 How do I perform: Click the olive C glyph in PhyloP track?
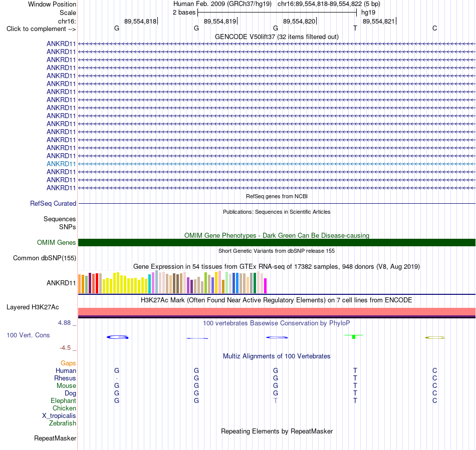(435, 337)
